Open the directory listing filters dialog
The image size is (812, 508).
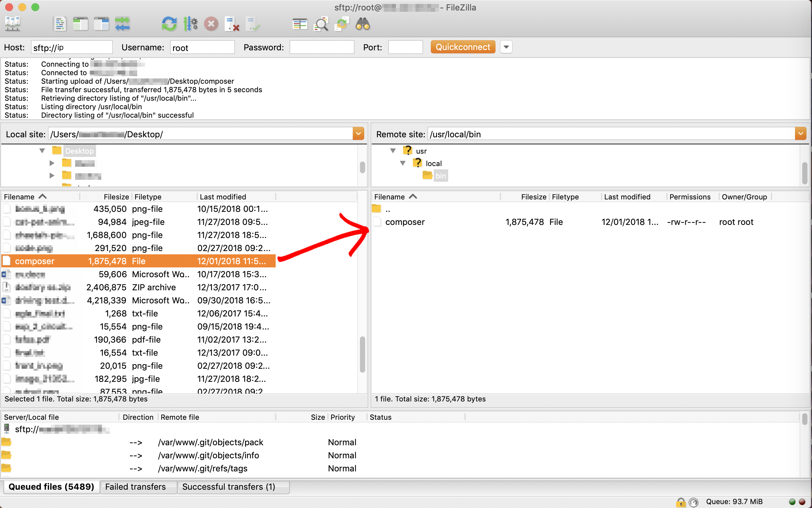[x=300, y=24]
